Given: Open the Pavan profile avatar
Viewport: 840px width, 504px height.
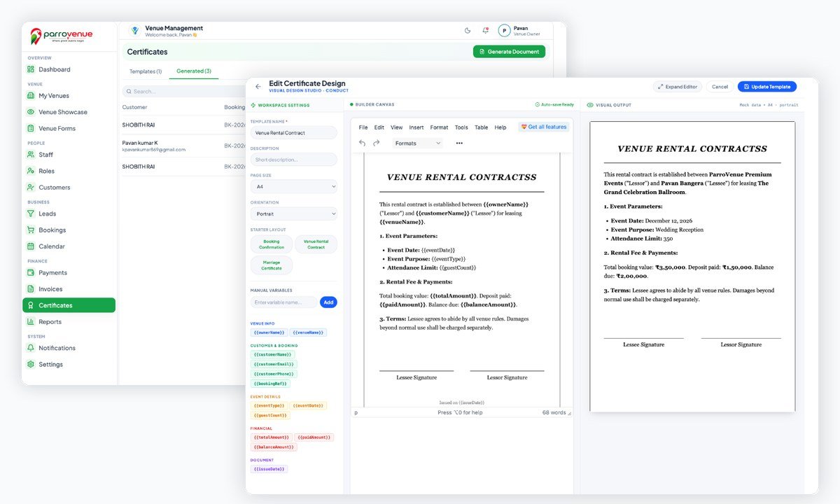Looking at the screenshot, I should pos(504,31).
